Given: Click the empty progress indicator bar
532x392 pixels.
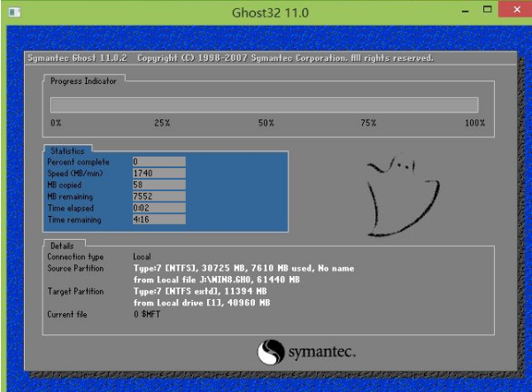Looking at the screenshot, I should (x=264, y=104).
